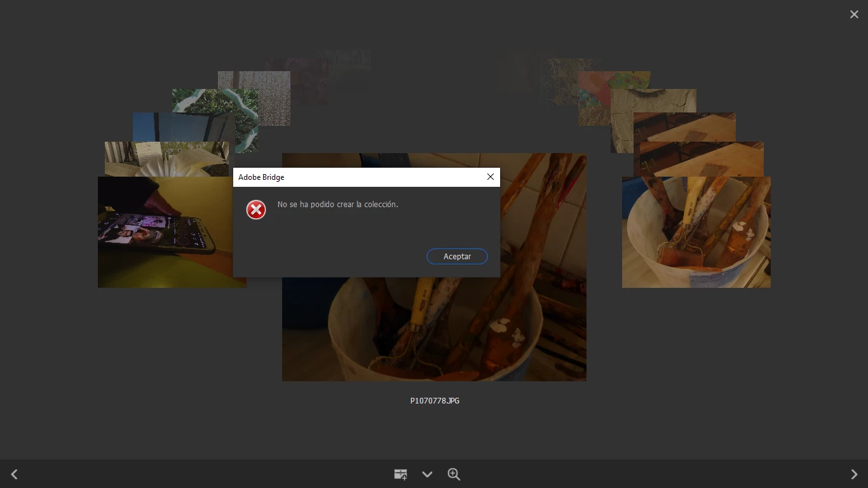Exit review mode with the top-right X
The height and width of the screenshot is (488, 868).
[854, 14]
